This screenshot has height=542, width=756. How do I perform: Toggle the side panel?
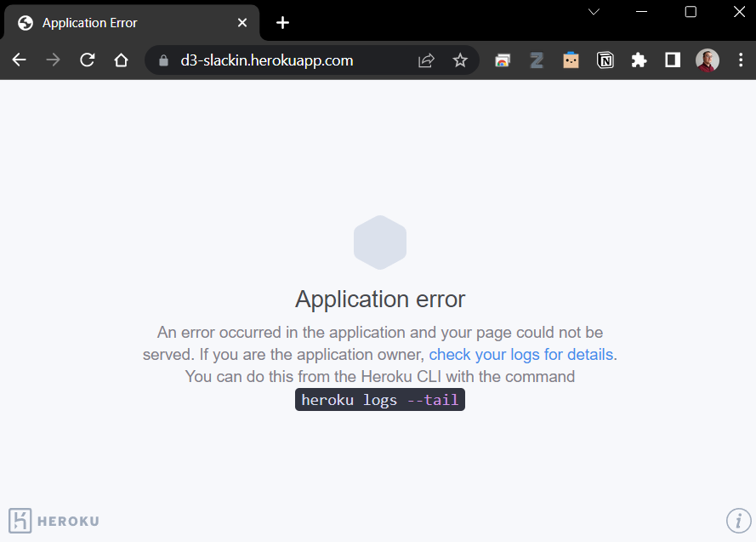pyautogui.click(x=673, y=60)
